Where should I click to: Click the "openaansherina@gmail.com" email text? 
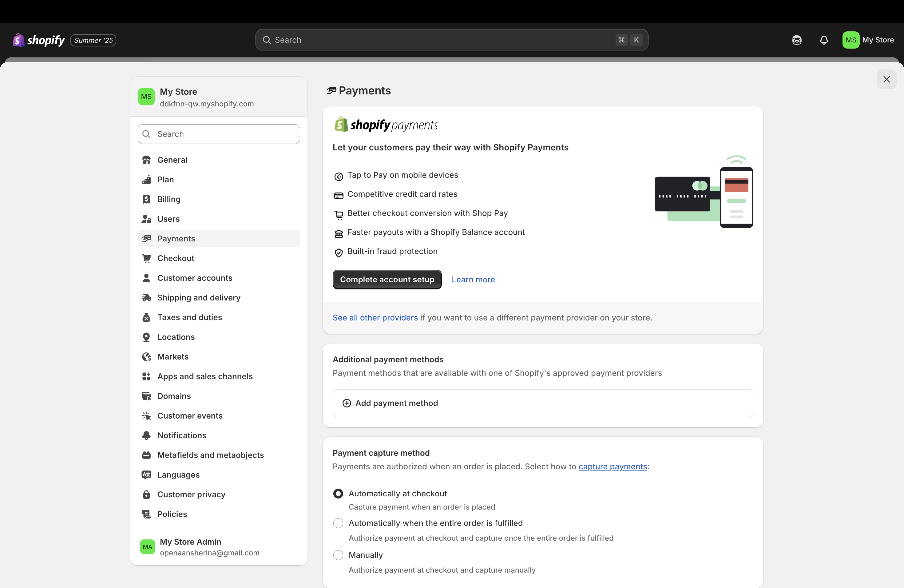pos(210,553)
